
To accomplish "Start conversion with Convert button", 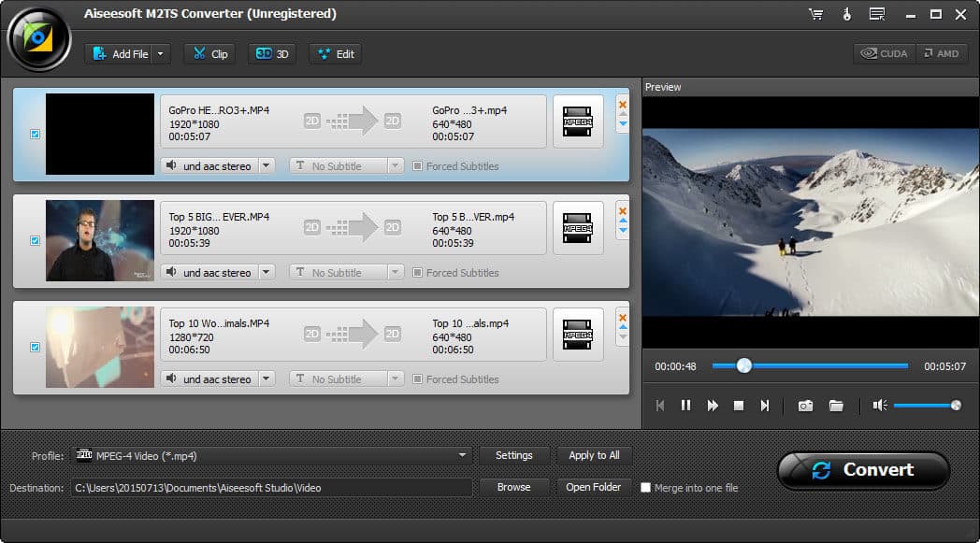I will tap(864, 470).
